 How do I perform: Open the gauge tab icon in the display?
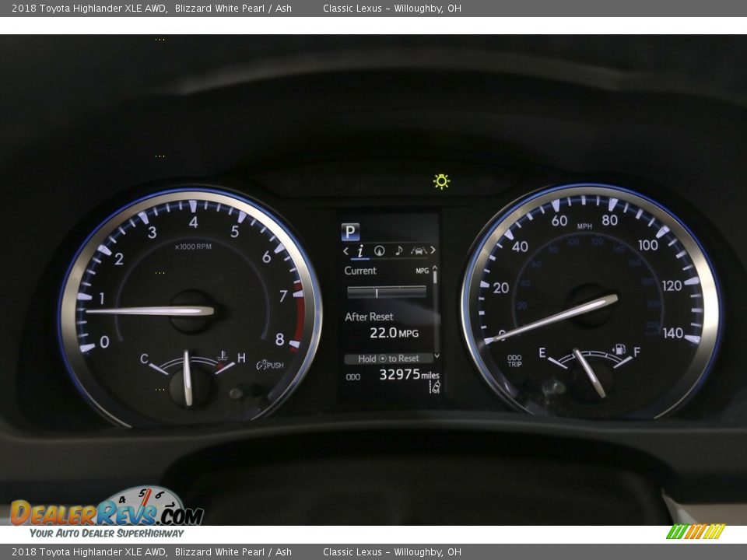tap(379, 250)
